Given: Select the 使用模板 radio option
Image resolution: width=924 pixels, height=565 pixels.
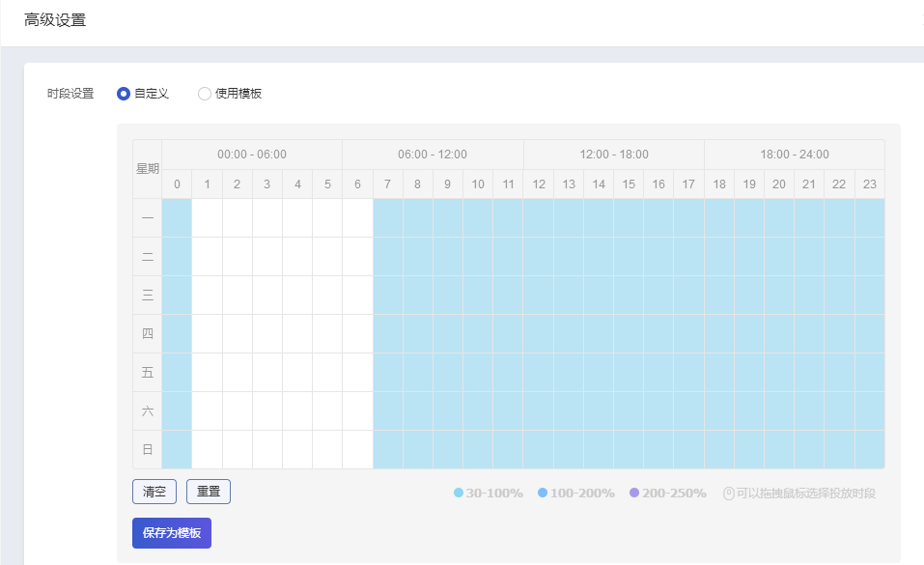Looking at the screenshot, I should 205,94.
